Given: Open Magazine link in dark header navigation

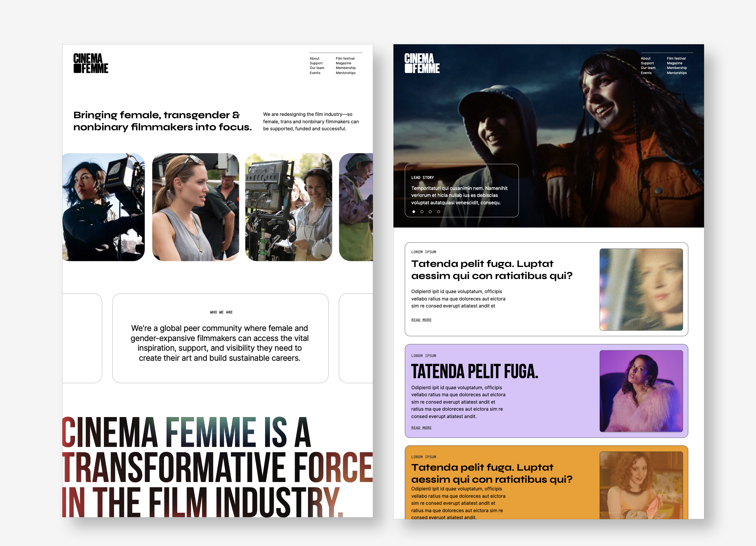Looking at the screenshot, I should [x=674, y=63].
